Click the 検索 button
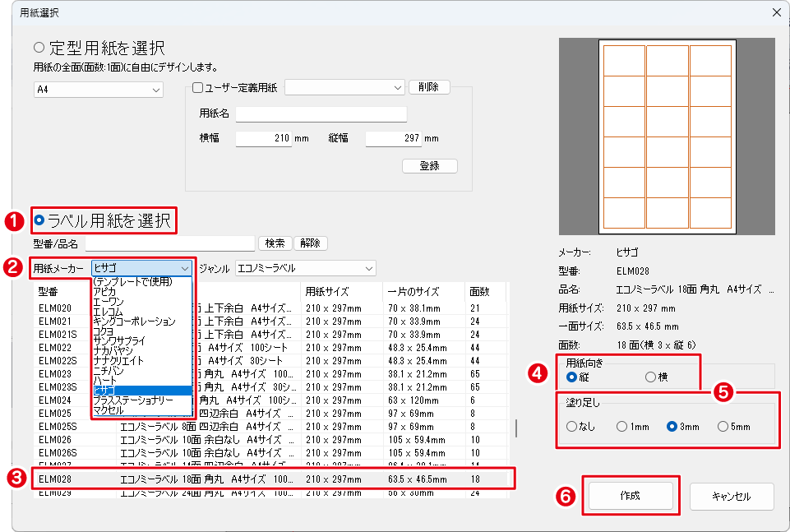Image resolution: width=790 pixels, height=532 pixels. tap(274, 243)
